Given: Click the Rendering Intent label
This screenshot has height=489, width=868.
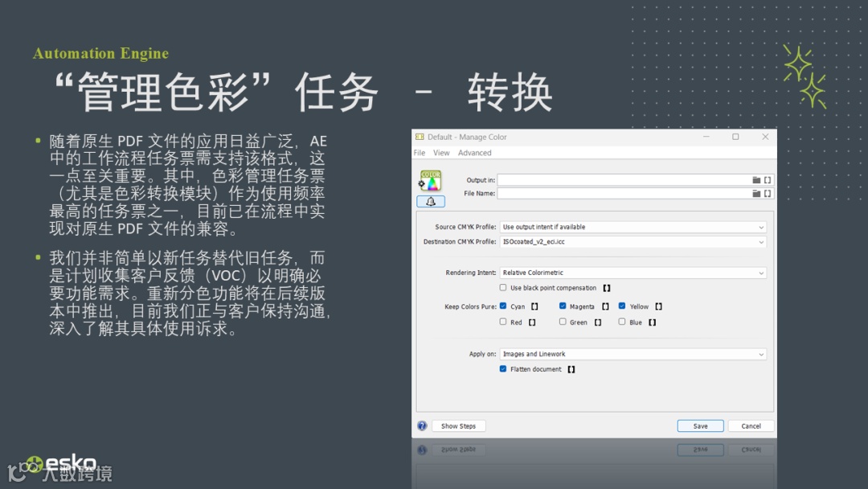Looking at the screenshot, I should pyautogui.click(x=470, y=273).
